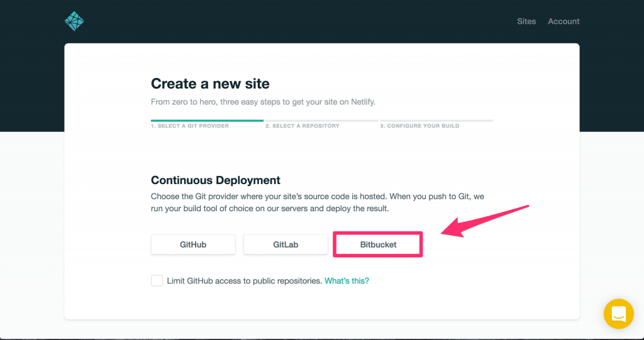Click the "Choose the Git provider" description paragraph
Viewport: 644px width, 340px height.
[x=318, y=202]
